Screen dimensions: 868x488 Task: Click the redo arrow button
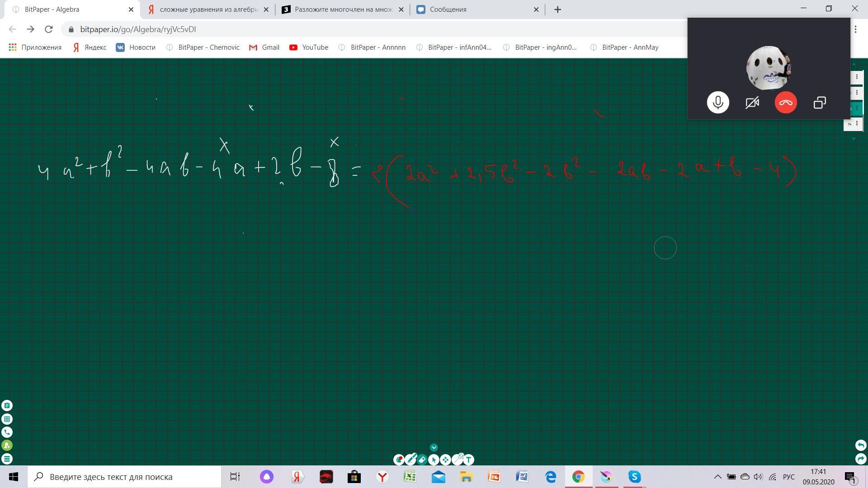(860, 459)
